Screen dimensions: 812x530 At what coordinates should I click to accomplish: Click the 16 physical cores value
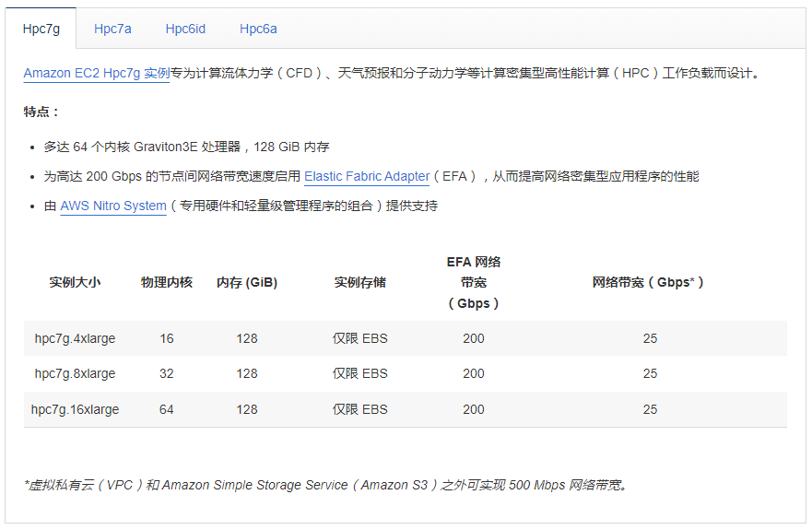[167, 338]
